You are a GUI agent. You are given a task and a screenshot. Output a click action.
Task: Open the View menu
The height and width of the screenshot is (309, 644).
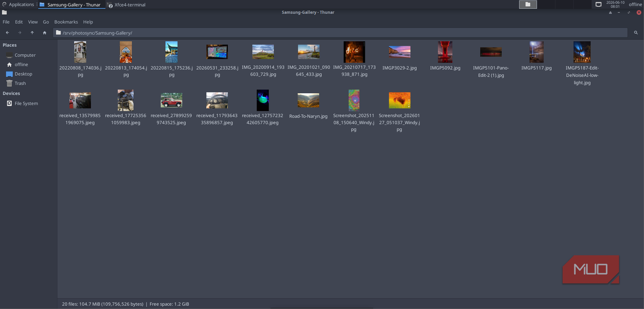coord(33,22)
